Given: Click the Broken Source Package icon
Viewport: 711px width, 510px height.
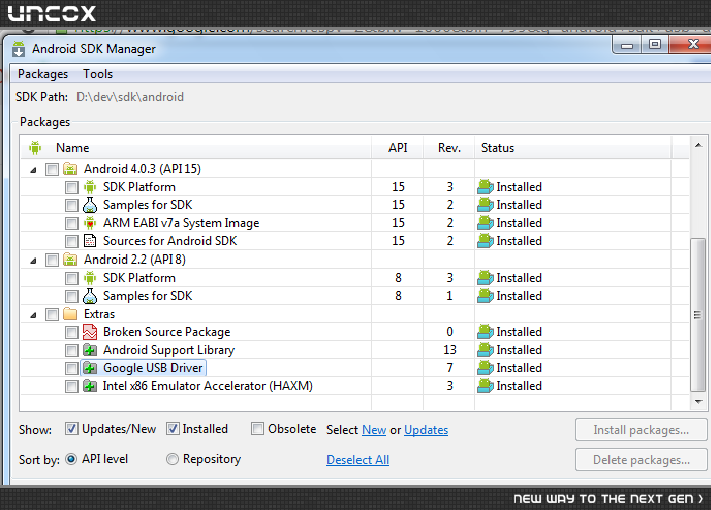Looking at the screenshot, I should (90, 332).
